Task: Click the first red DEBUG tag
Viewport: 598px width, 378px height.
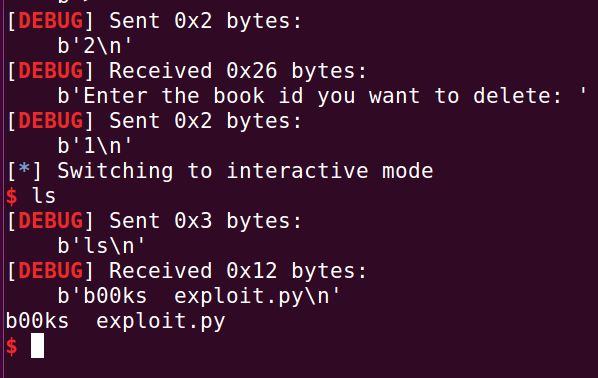Action: (50, 21)
